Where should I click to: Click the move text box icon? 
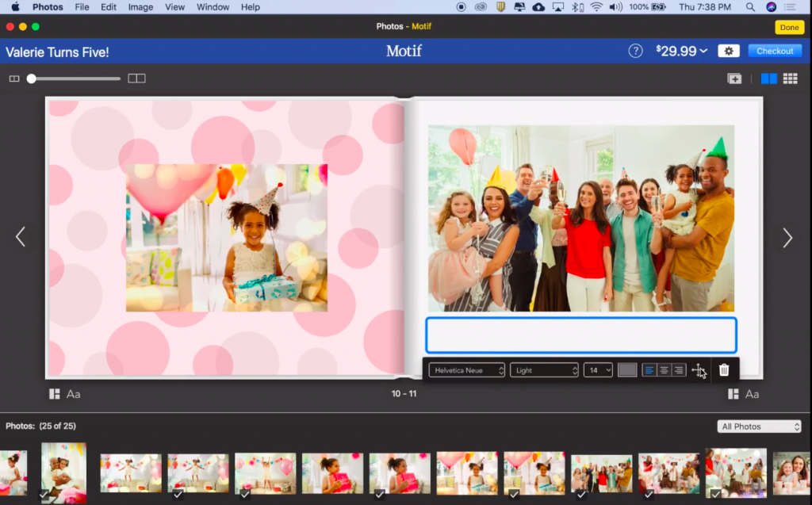pyautogui.click(x=699, y=369)
